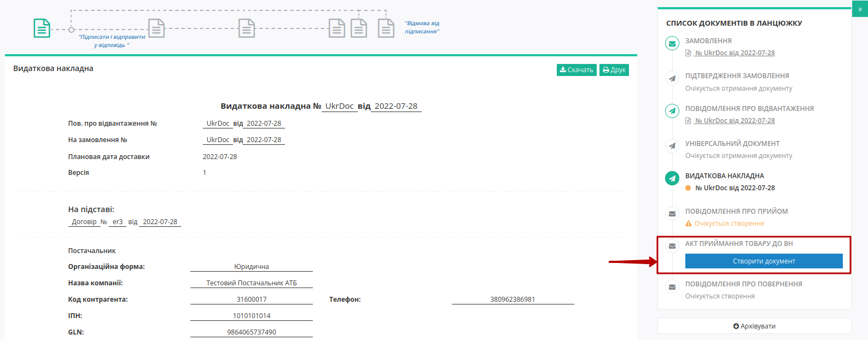Click paper plane icon for ПОВІДОМЛЕННЯ ПРО ВІДВАНТАЖЕННЯ
This screenshot has height=340, width=868.
click(x=672, y=111)
